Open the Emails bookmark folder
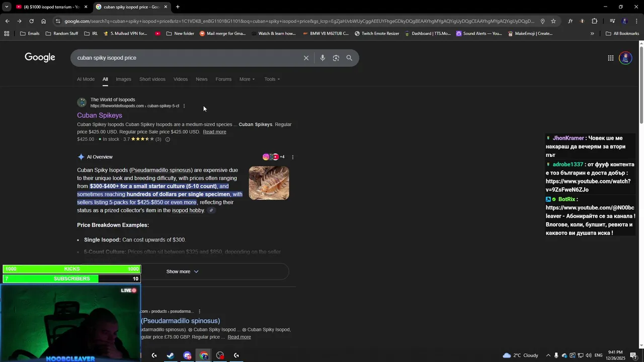Image resolution: width=644 pixels, height=362 pixels. tap(30, 34)
